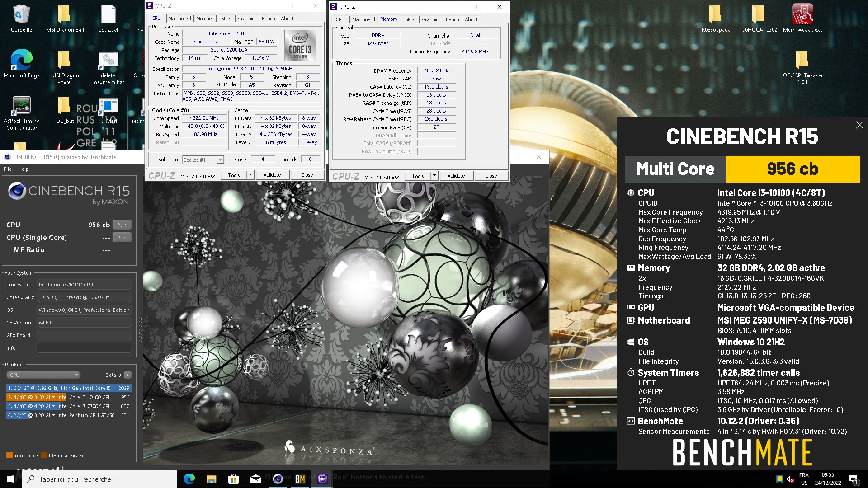
Task: Open the R6EEocpack folder
Action: [715, 19]
